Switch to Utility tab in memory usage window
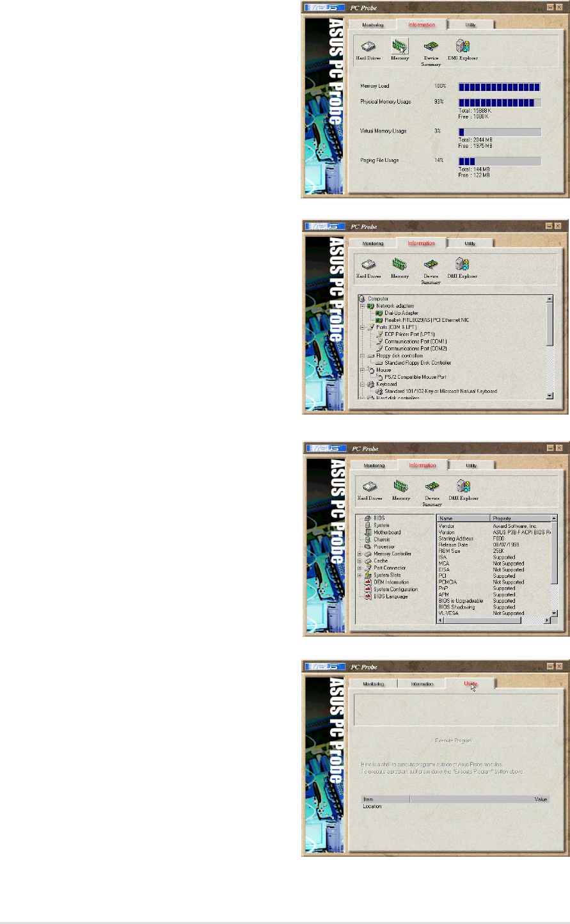 pos(470,25)
